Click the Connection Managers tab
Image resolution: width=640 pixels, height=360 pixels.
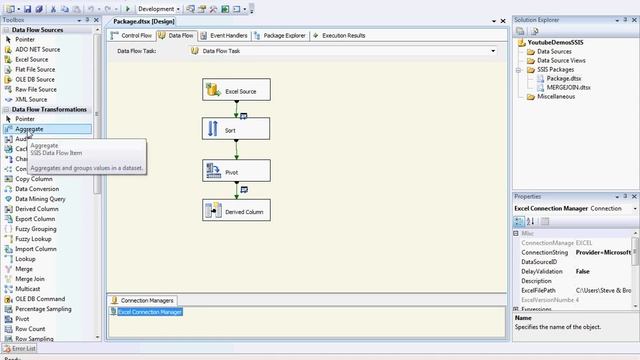(x=142, y=300)
